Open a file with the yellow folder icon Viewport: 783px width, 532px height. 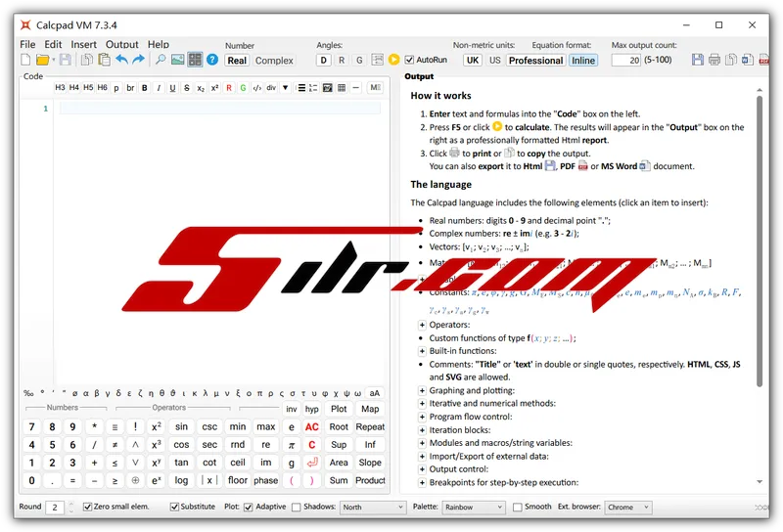(42, 60)
